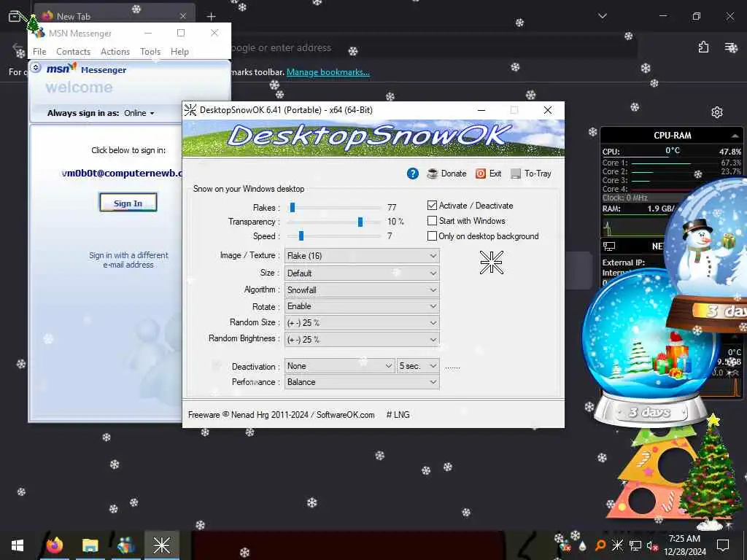The height and width of the screenshot is (560, 747).
Task: Open Firefox from the taskbar
Action: [54, 545]
